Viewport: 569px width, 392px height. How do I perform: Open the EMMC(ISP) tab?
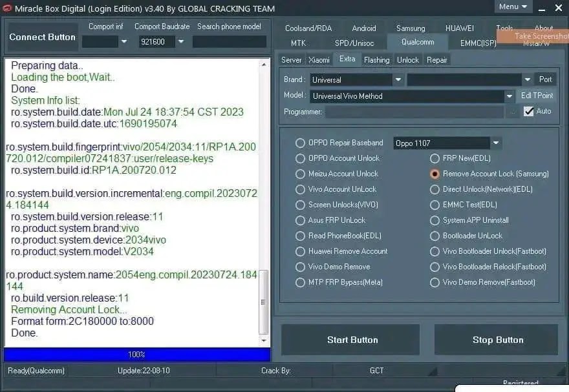[x=478, y=43]
